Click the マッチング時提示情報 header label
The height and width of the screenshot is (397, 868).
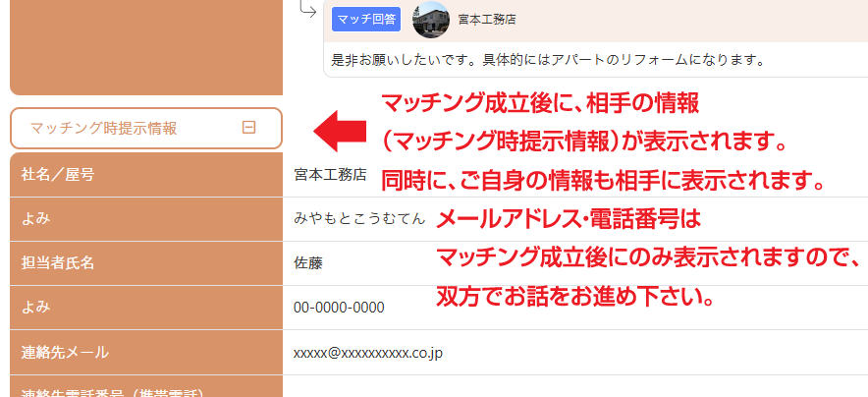click(104, 128)
